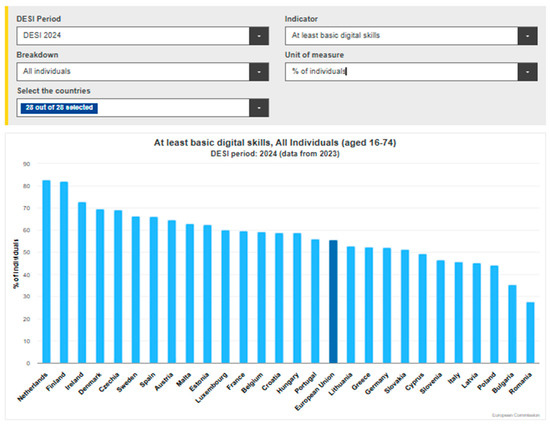
Task: Click the At least basic digital skills field
Action: tap(401, 36)
